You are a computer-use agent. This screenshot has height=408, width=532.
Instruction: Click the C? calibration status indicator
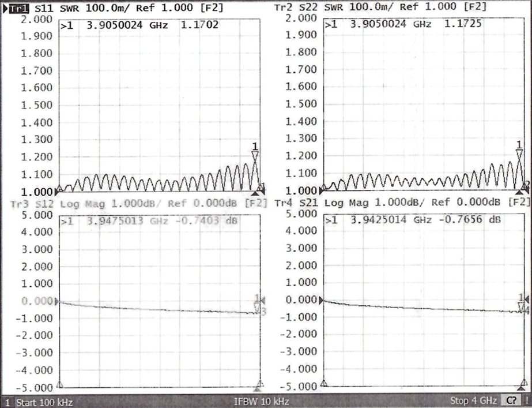(511, 400)
